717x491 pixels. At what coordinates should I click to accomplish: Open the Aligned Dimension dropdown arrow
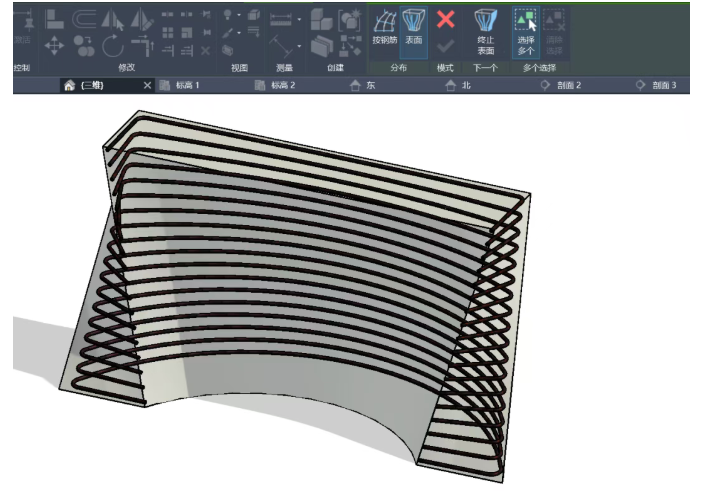299,20
